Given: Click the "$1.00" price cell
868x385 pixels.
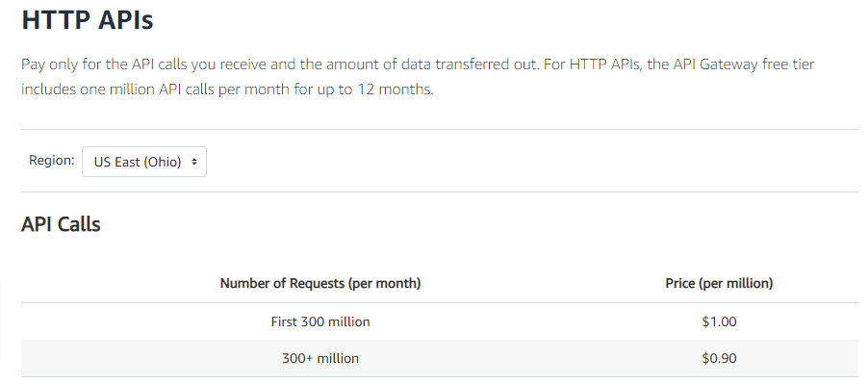Looking at the screenshot, I should click(x=719, y=321).
